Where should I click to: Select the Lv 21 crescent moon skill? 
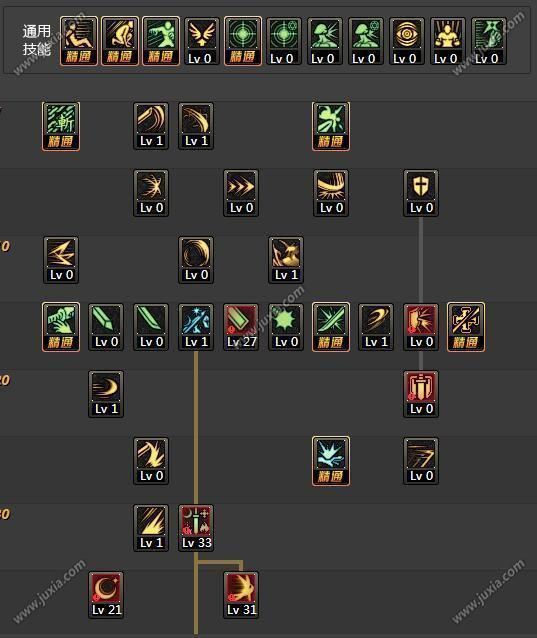106,595
